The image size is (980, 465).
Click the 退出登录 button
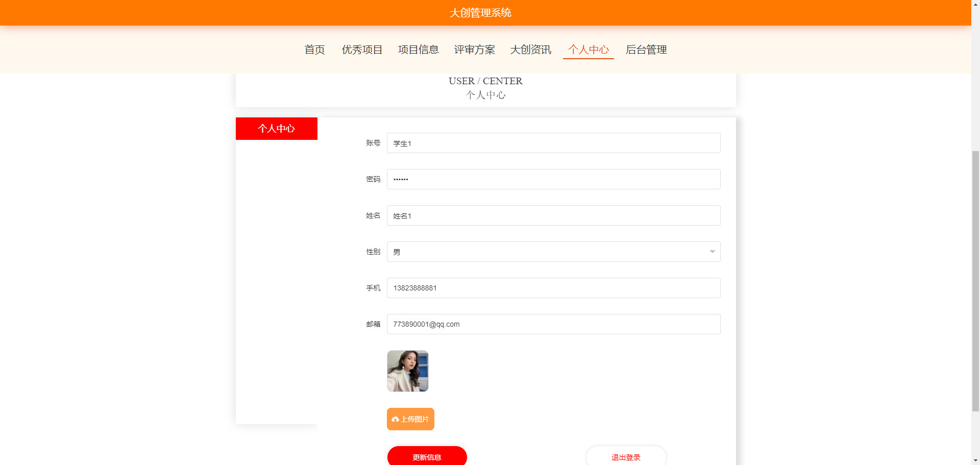pyautogui.click(x=626, y=456)
